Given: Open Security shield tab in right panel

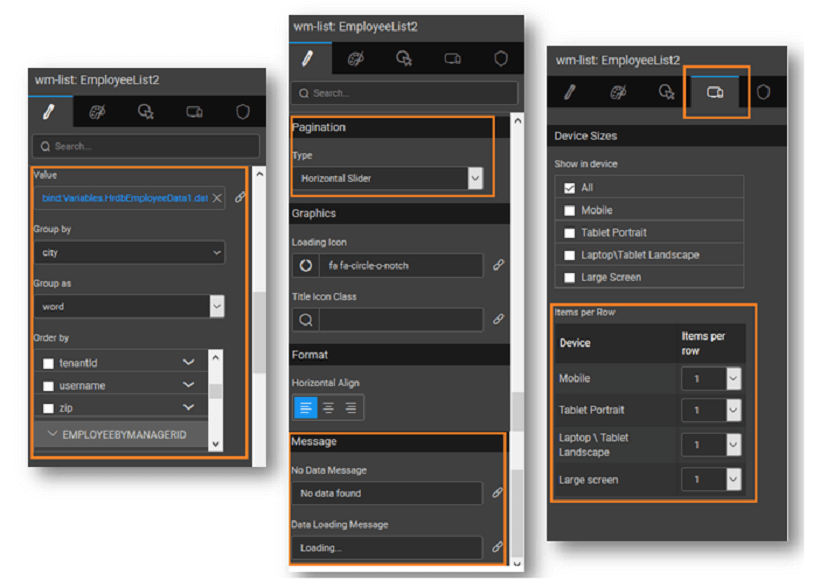Looking at the screenshot, I should 763,92.
